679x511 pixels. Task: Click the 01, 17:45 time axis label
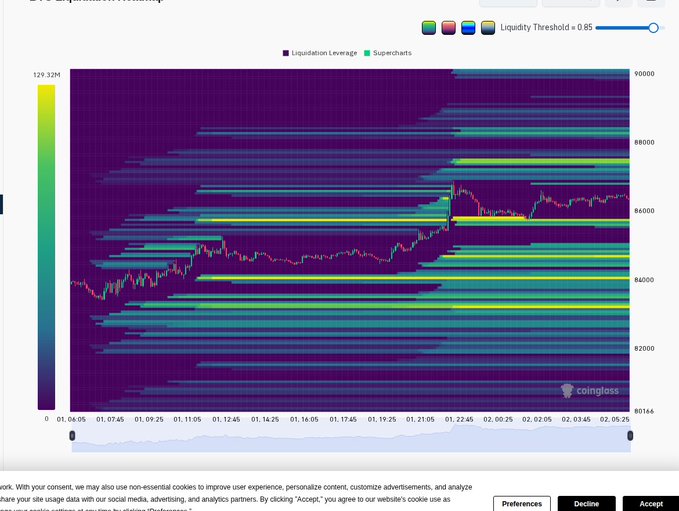(343, 419)
